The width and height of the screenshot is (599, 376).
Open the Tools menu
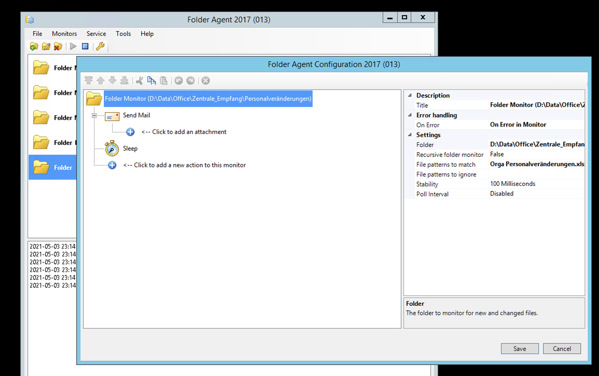(123, 34)
